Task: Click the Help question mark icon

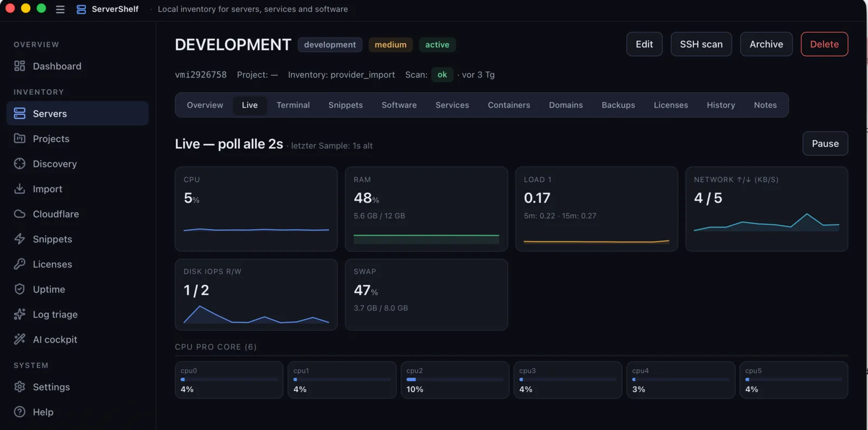Action: (x=20, y=412)
